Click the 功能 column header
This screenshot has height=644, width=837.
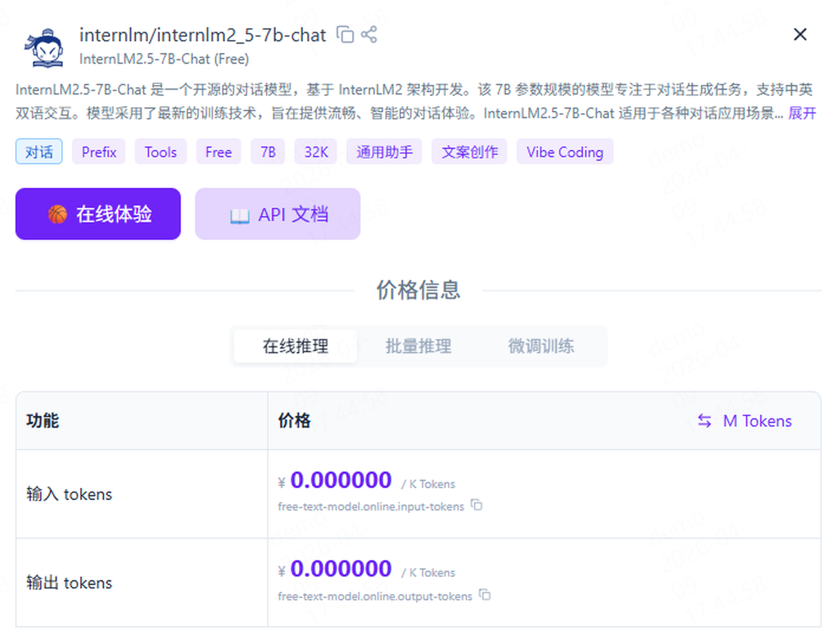(43, 421)
